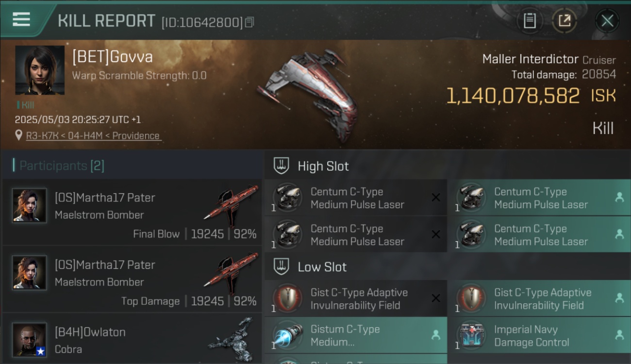Click the clipboard notes icon

(530, 21)
